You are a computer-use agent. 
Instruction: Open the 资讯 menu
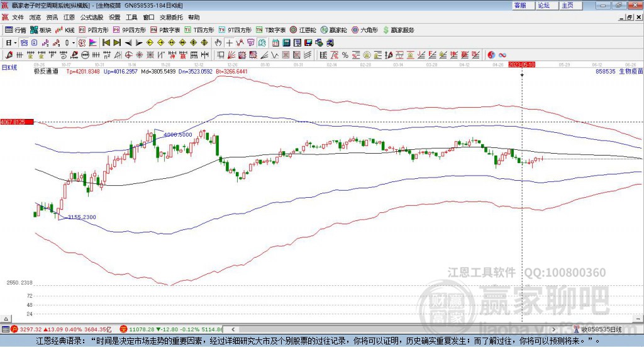52,17
